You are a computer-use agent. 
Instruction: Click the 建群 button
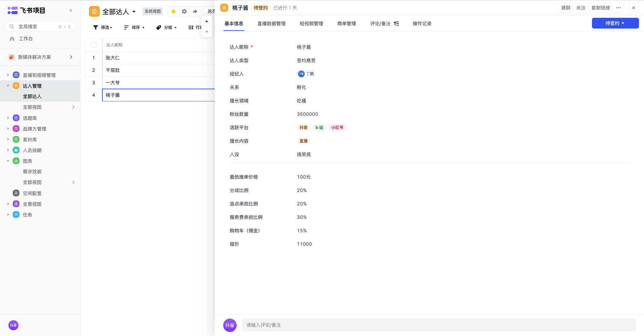click(565, 8)
